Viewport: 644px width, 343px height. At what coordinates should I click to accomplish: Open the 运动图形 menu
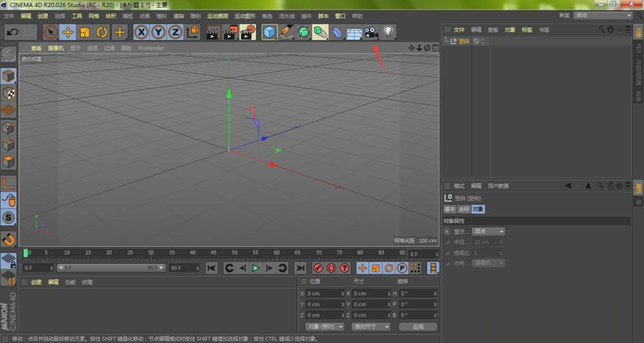coord(245,16)
